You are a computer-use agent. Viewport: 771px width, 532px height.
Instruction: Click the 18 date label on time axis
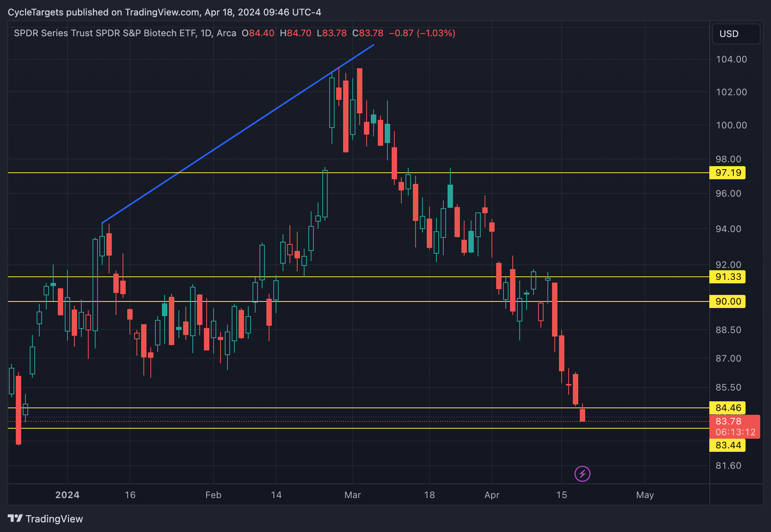coord(429,495)
